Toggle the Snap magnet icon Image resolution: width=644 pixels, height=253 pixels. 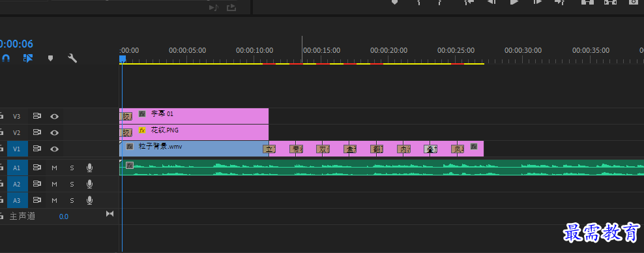6,58
